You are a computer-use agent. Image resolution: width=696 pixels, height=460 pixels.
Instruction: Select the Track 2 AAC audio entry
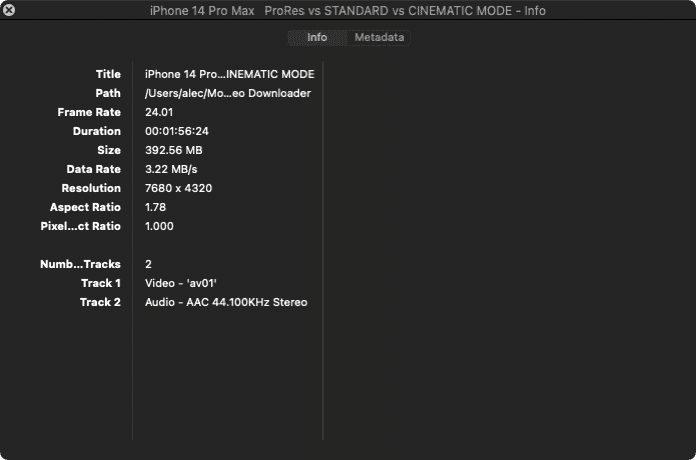click(x=226, y=302)
